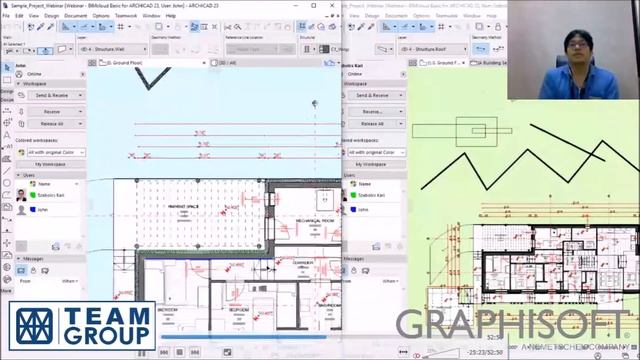640x360 pixels.
Task: Open the Send & Receive dropdown arrow, left palette
Action: (80, 95)
